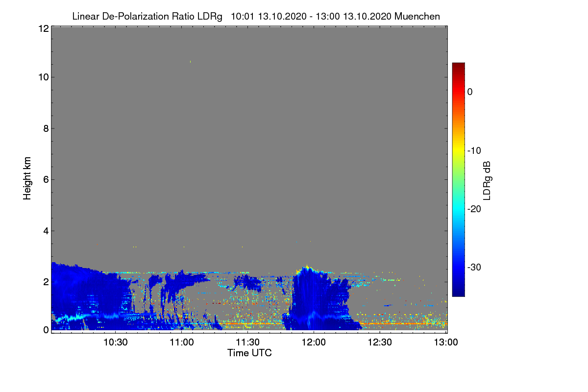588x392 pixels.
Task: Click the '8' height tick label
Action: (46, 129)
